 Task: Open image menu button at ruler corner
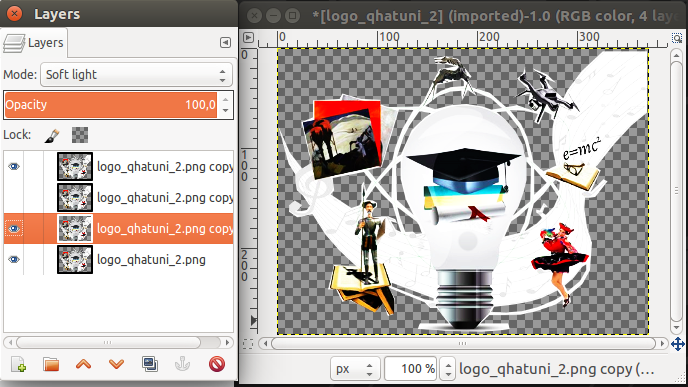248,38
